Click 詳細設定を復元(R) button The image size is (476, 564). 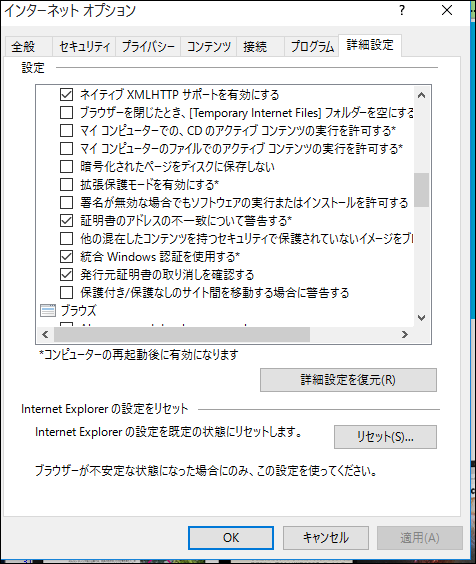coord(348,380)
